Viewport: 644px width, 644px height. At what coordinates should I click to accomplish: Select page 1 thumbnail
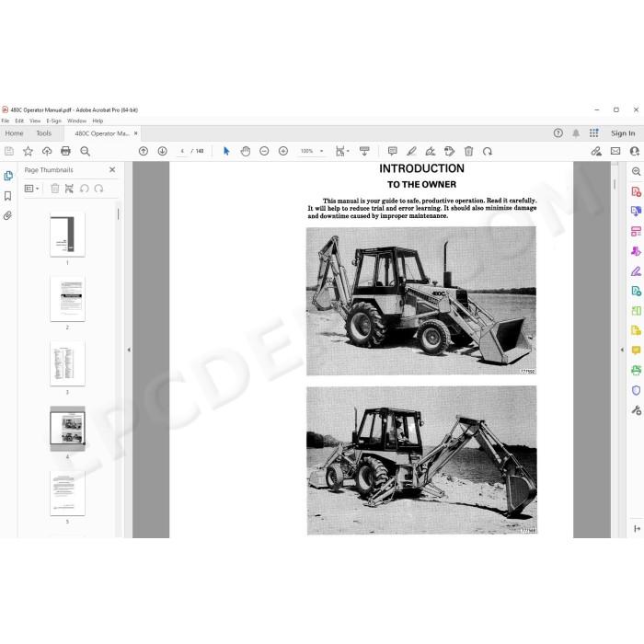click(67, 235)
